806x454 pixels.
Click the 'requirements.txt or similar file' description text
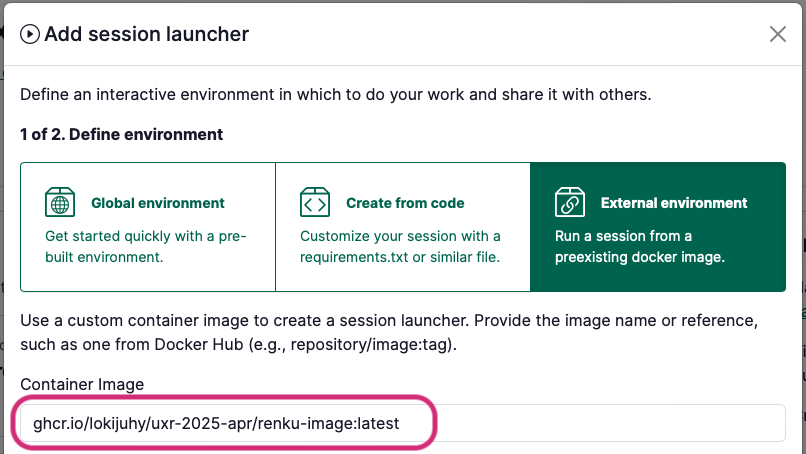click(400, 257)
